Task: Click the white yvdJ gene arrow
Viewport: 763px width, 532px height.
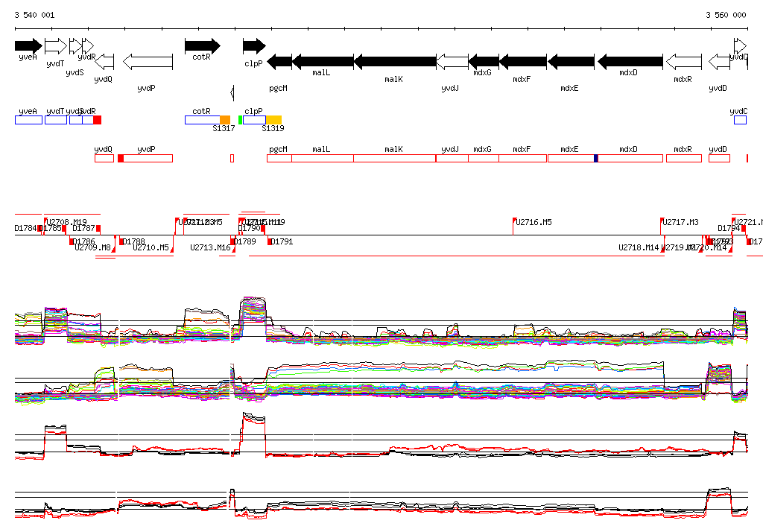Action: (452, 62)
